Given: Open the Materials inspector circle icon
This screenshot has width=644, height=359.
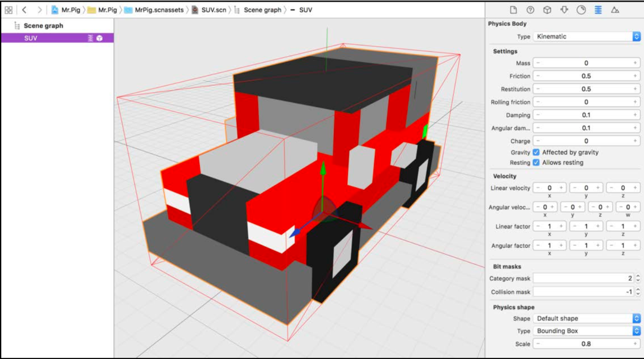Looking at the screenshot, I should [x=581, y=10].
